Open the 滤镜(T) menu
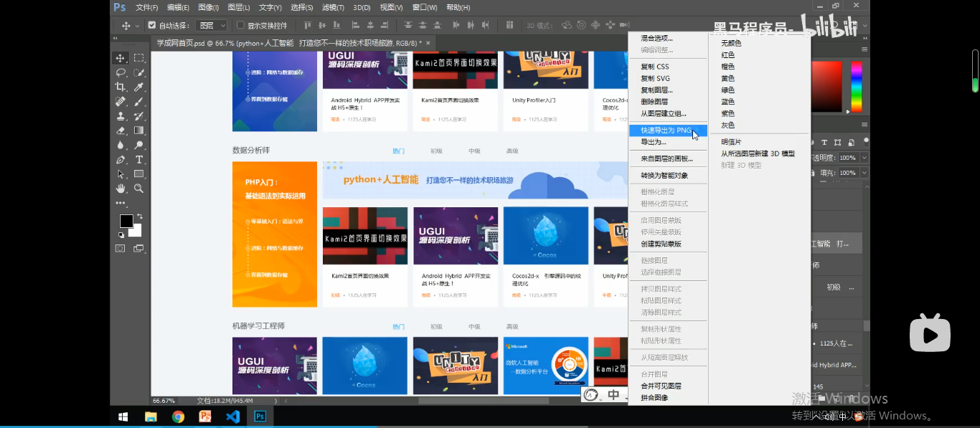 333,7
